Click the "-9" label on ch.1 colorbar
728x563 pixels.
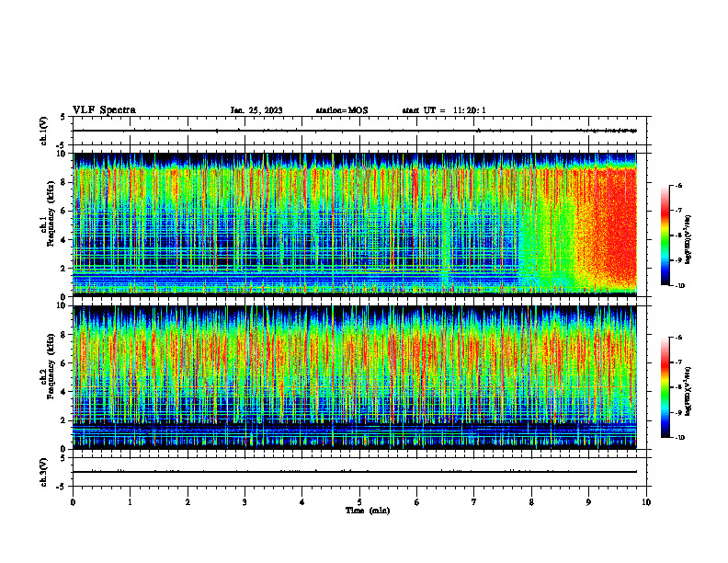click(x=678, y=260)
